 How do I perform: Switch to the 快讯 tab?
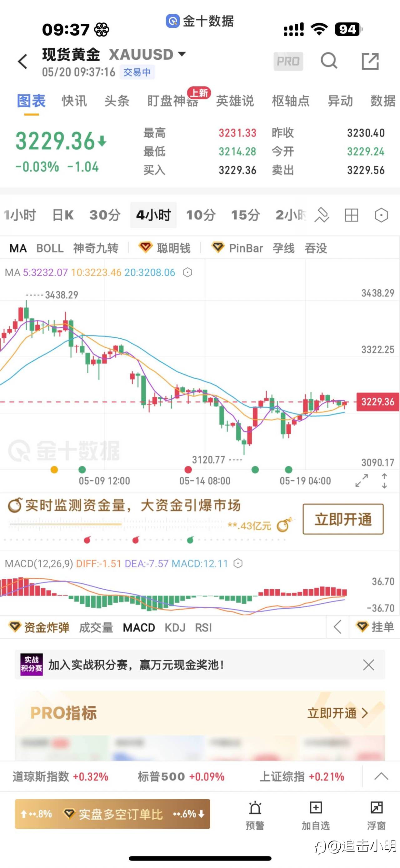coord(74,101)
